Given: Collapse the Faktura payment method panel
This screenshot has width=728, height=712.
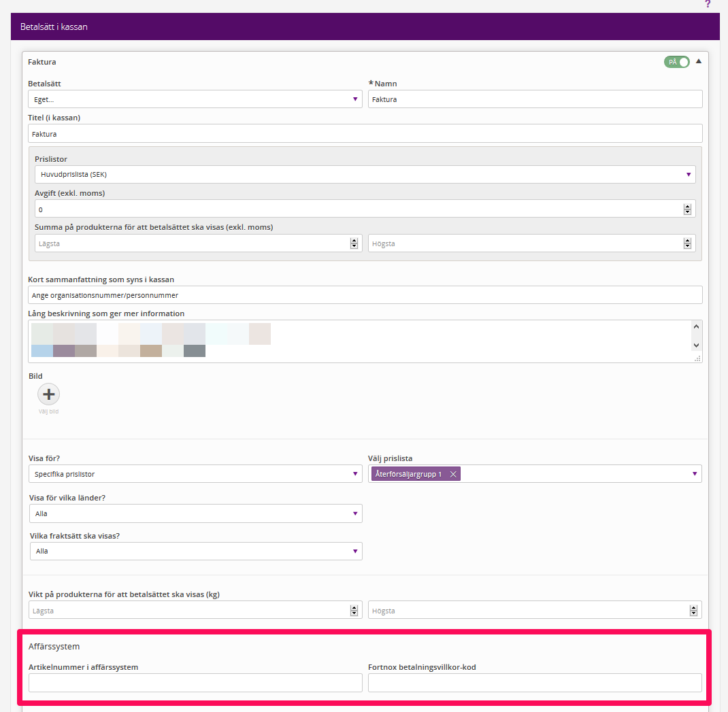Looking at the screenshot, I should pos(698,61).
